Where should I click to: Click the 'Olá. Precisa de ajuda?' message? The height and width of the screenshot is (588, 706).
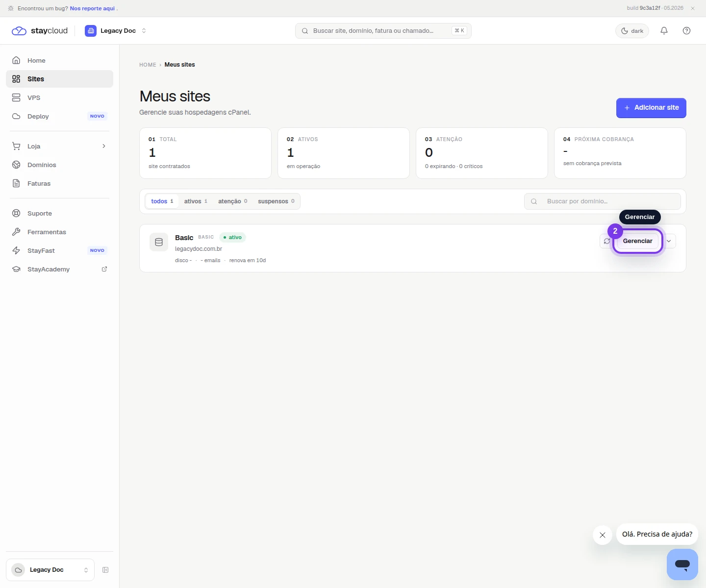coord(657,534)
